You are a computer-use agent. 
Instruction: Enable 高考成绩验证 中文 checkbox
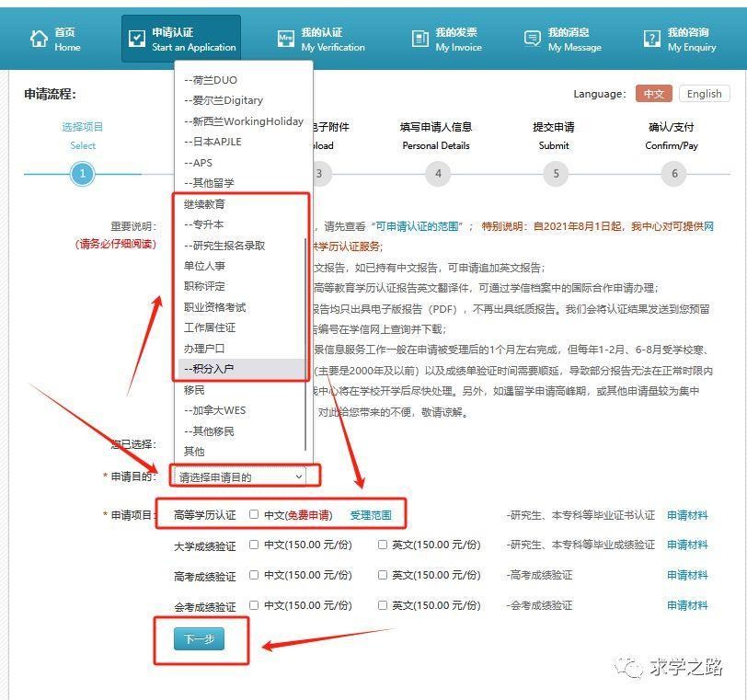tap(254, 575)
